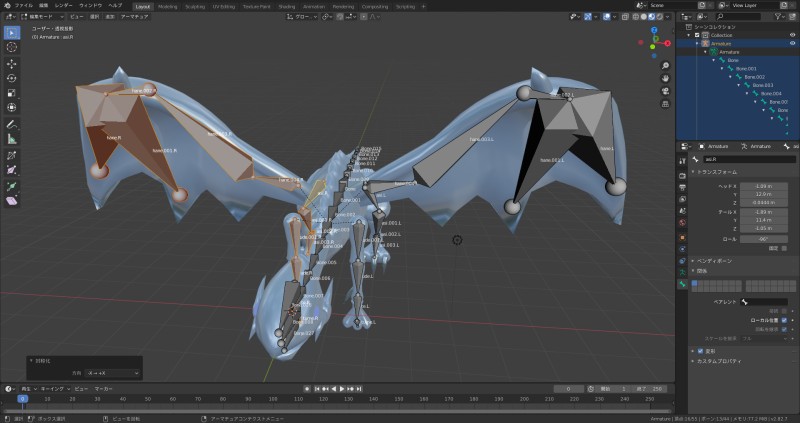Open the アーマチュア header menu
The image size is (800, 423).
(x=134, y=17)
